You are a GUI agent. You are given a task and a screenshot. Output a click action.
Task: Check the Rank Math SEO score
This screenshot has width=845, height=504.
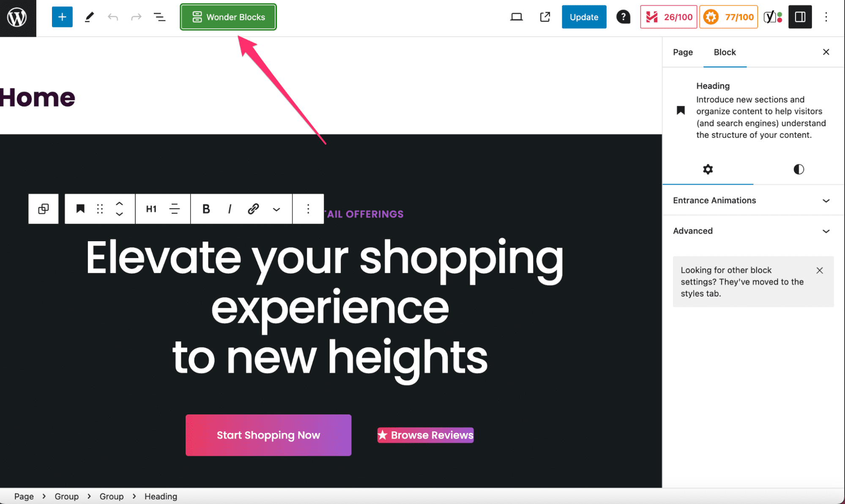[668, 17]
